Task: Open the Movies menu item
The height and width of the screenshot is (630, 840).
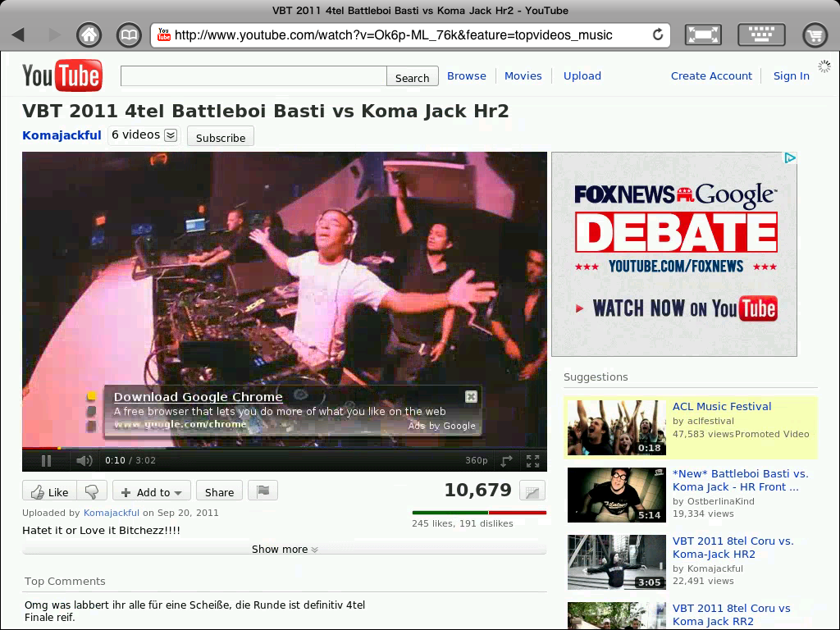Action: pyautogui.click(x=523, y=75)
